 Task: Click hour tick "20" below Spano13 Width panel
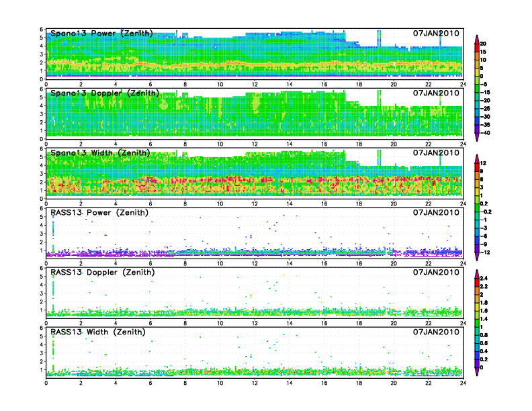pyautogui.click(x=394, y=203)
